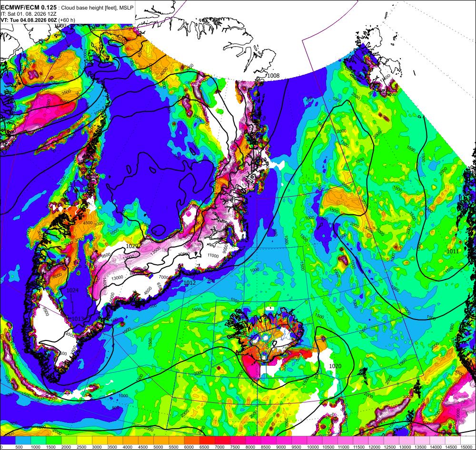The height and width of the screenshot is (450, 476).
Task: Click the 1012 isobar label off Greenland's coast
Action: [x=190, y=283]
